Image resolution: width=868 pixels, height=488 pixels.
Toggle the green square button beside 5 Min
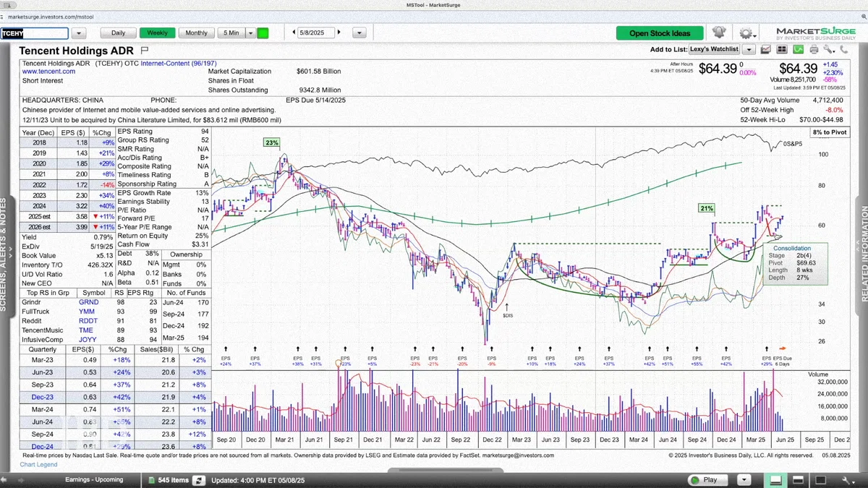263,33
